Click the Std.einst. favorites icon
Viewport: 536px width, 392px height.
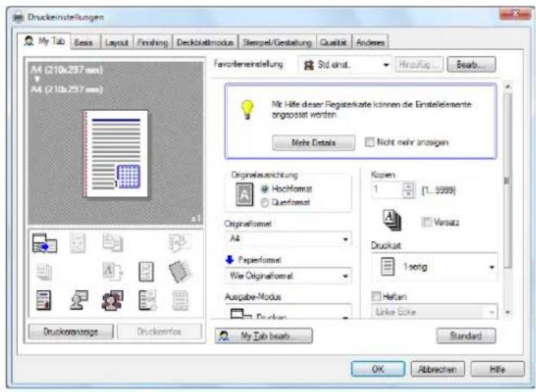coord(308,64)
